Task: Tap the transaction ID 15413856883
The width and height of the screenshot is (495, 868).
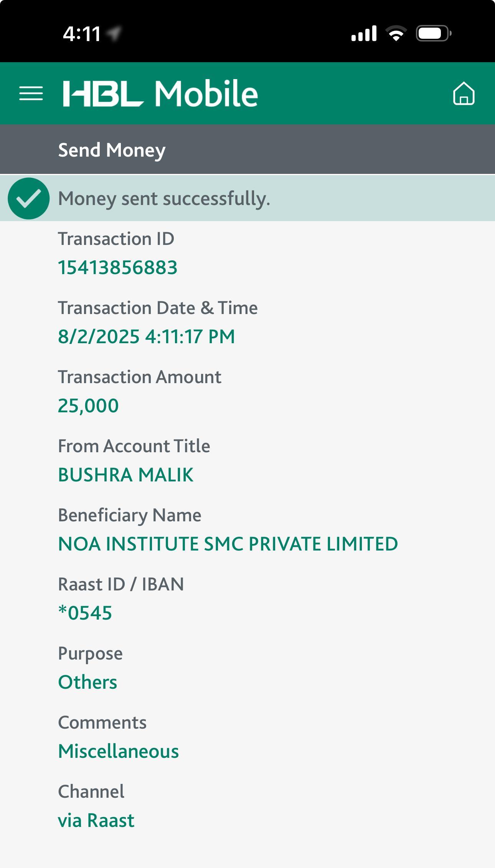Action: click(x=117, y=268)
